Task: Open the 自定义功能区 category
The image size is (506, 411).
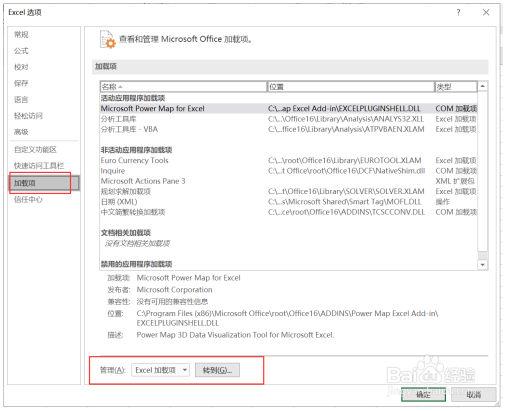Action: 35,149
